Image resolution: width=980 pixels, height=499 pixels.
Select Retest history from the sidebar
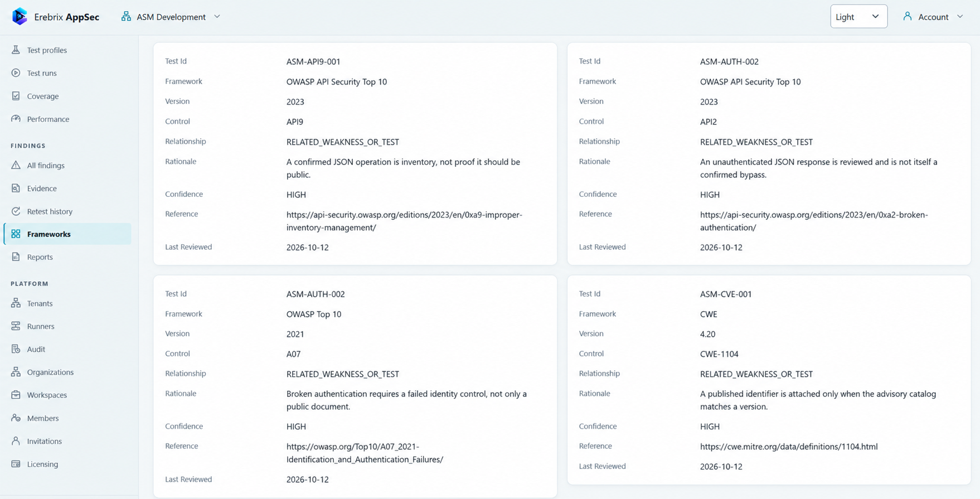(x=67, y=211)
